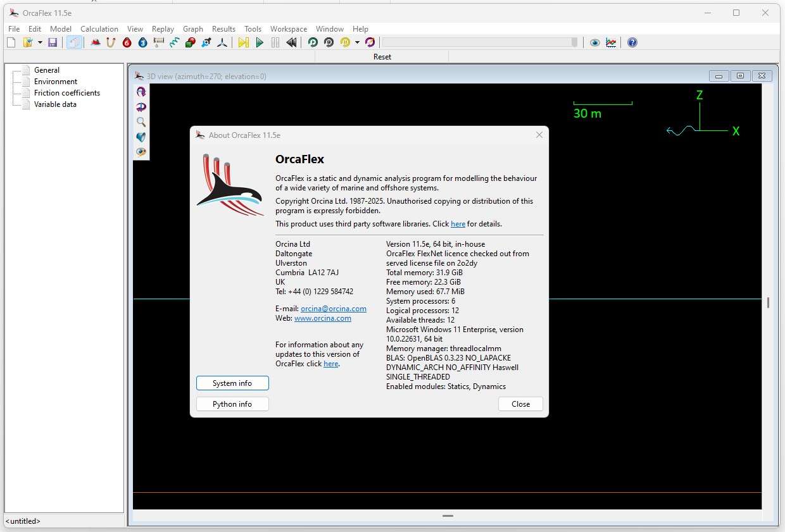
Task: Click the save floppy disk icon
Action: point(53,42)
